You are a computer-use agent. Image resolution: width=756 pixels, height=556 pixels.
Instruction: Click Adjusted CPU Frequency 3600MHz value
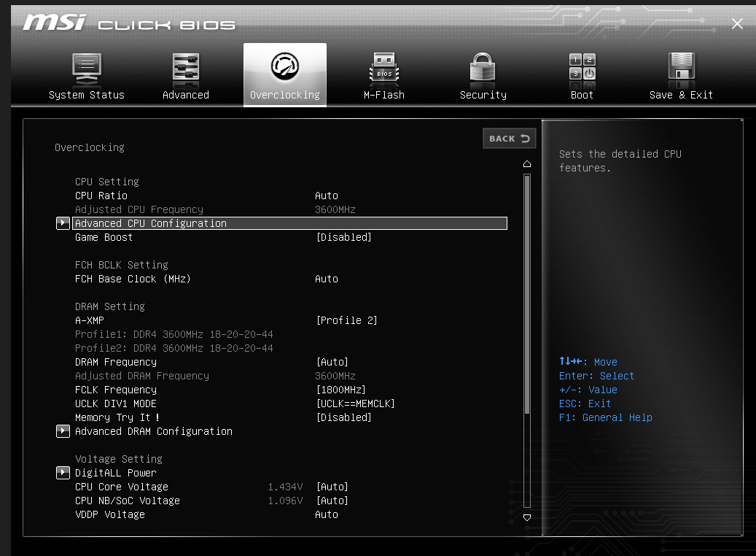pyautogui.click(x=335, y=209)
